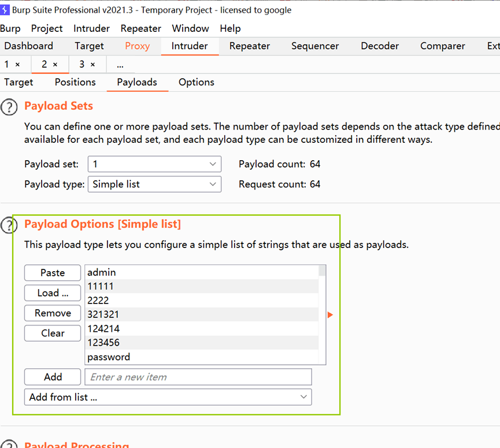Select the 123456 payload entry
Viewport: 500px width, 448px height.
tap(202, 342)
